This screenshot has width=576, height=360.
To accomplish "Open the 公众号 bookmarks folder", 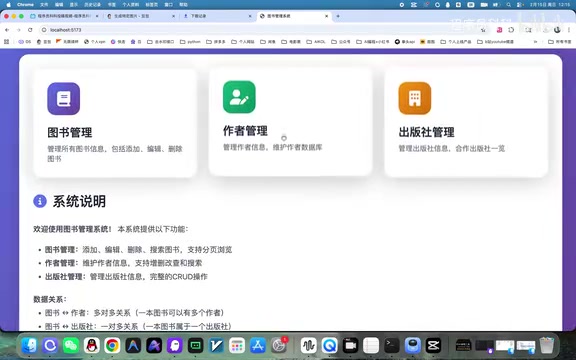I will (341, 42).
